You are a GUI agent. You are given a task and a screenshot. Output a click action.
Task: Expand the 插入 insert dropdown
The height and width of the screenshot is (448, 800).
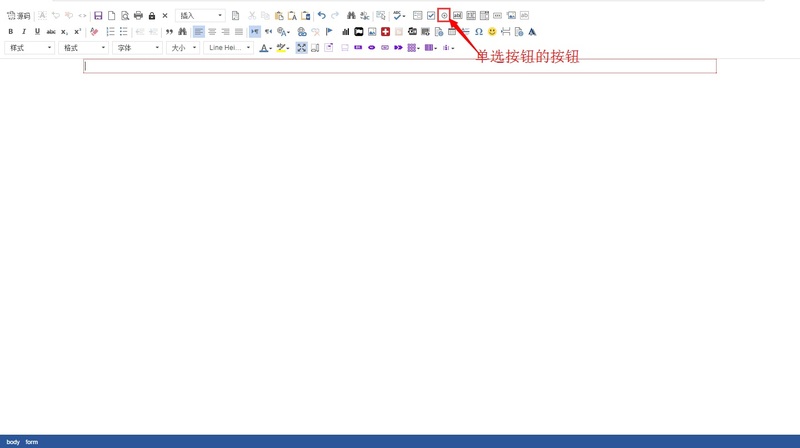[200, 16]
